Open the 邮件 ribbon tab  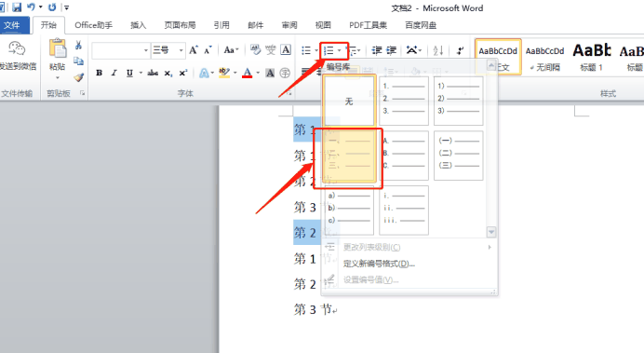256,25
